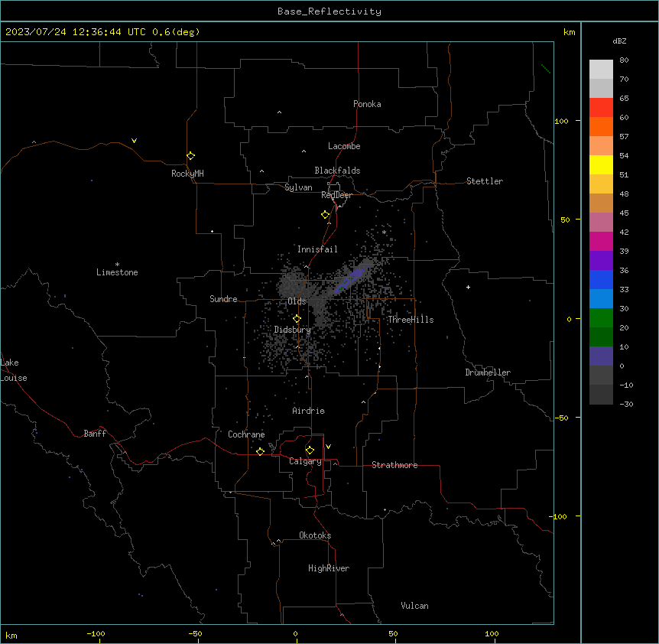Viewport: 659px width, 644px height.
Task: Click the Banff label
Action: (95, 434)
